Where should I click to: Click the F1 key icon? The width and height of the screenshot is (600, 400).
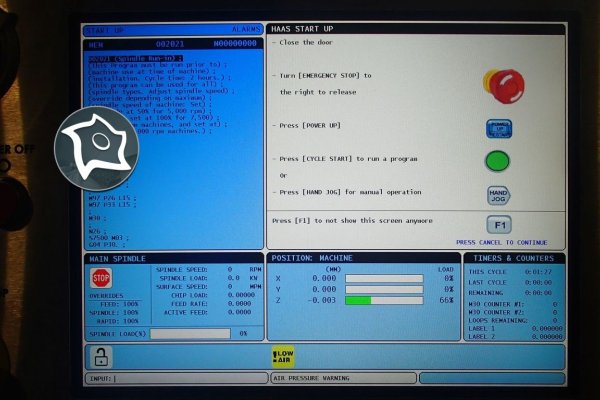[499, 225]
